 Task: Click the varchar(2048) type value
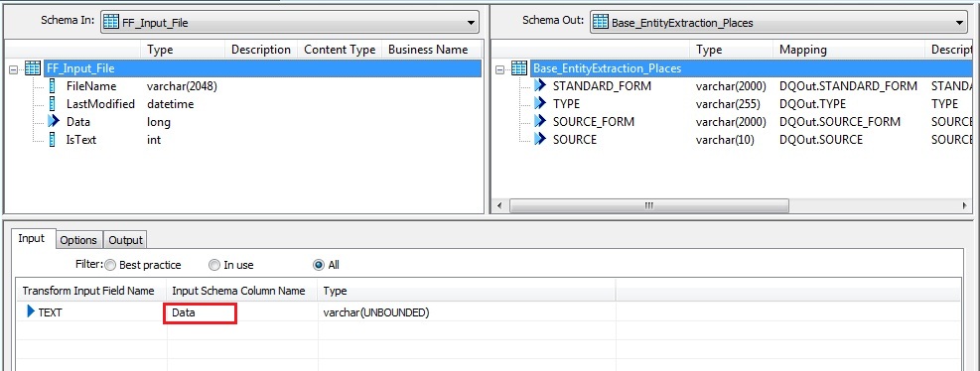click(x=182, y=86)
